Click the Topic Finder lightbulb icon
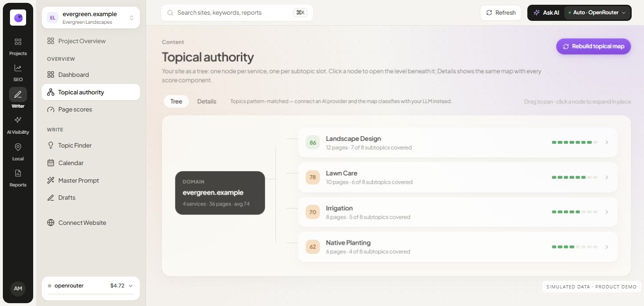 [51, 145]
